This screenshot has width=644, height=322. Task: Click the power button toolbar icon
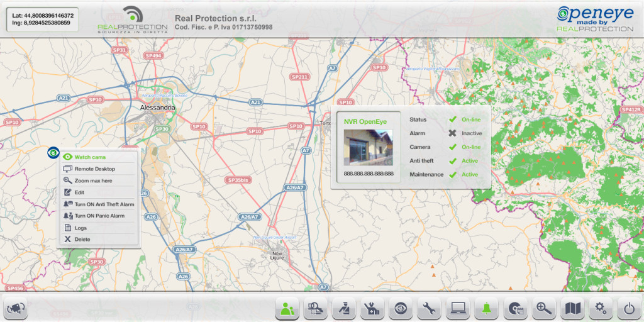(629, 308)
